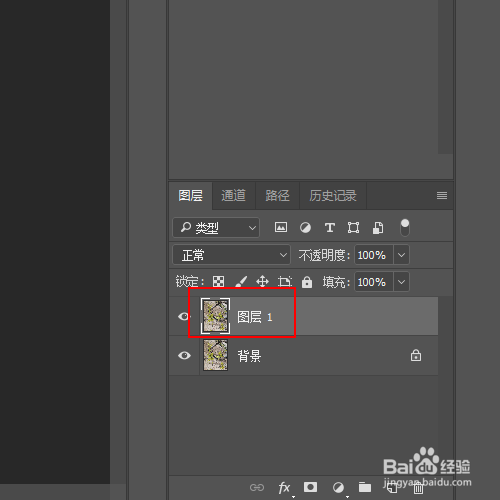This screenshot has width=500, height=500.
Task: Add layer mask icon
Action: (x=310, y=487)
